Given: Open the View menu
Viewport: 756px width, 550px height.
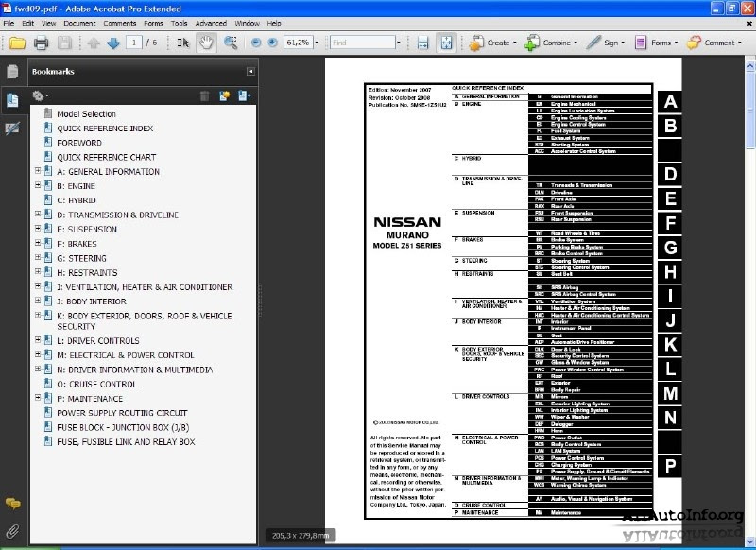Looking at the screenshot, I should [x=49, y=23].
